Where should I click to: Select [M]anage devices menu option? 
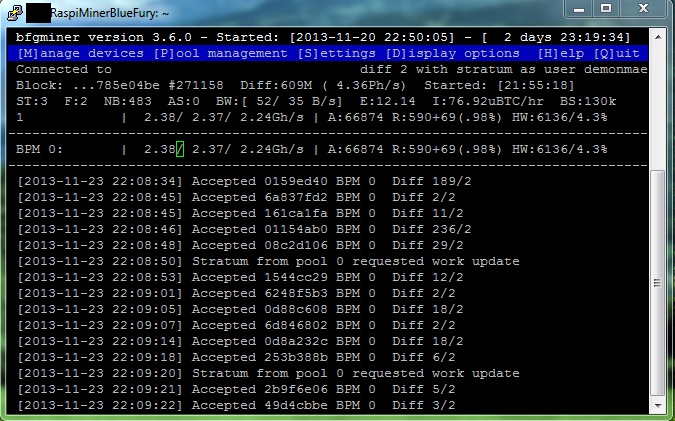(81, 53)
